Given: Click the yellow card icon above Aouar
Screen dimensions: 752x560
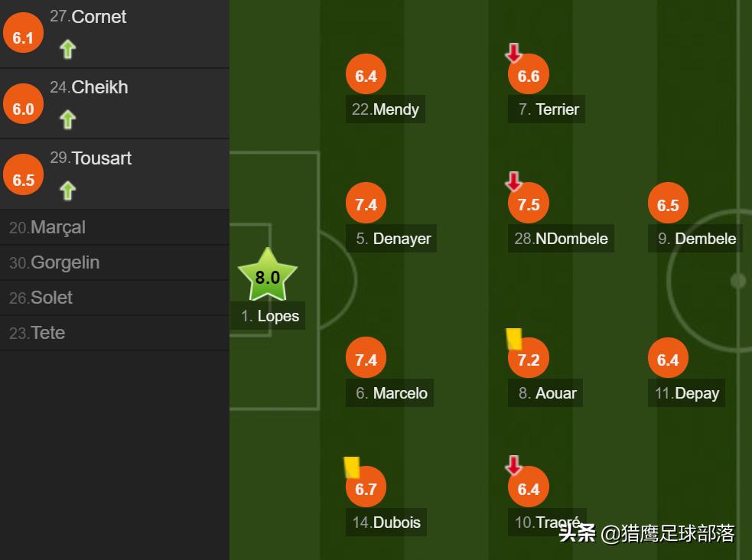Looking at the screenshot, I should coord(514,339).
